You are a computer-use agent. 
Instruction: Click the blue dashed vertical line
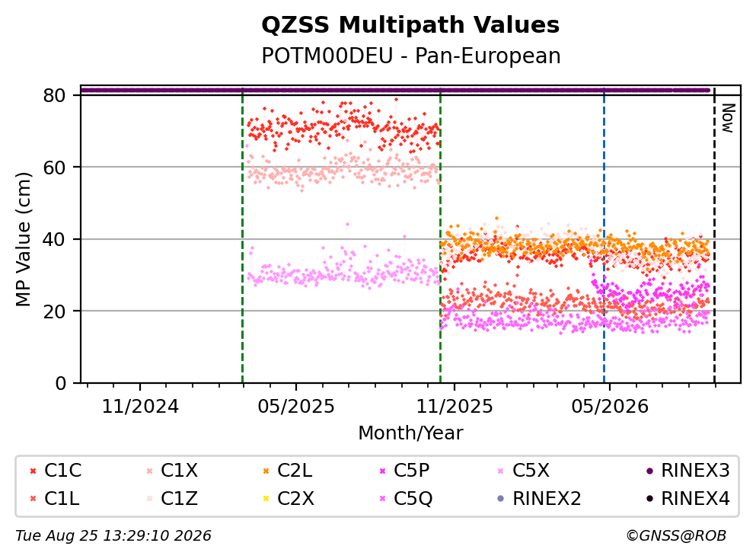604,236
